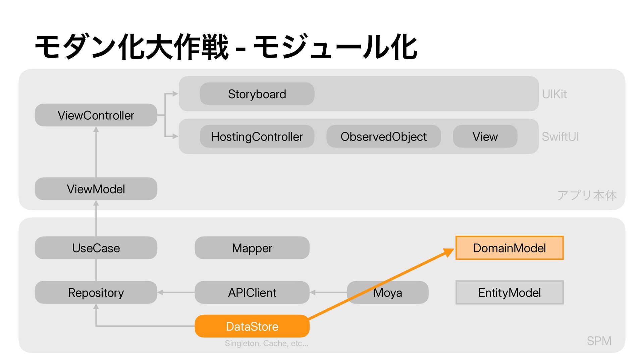Click the slide title モダン化大作戦
This screenshot has height=362, width=644.
click(131, 47)
